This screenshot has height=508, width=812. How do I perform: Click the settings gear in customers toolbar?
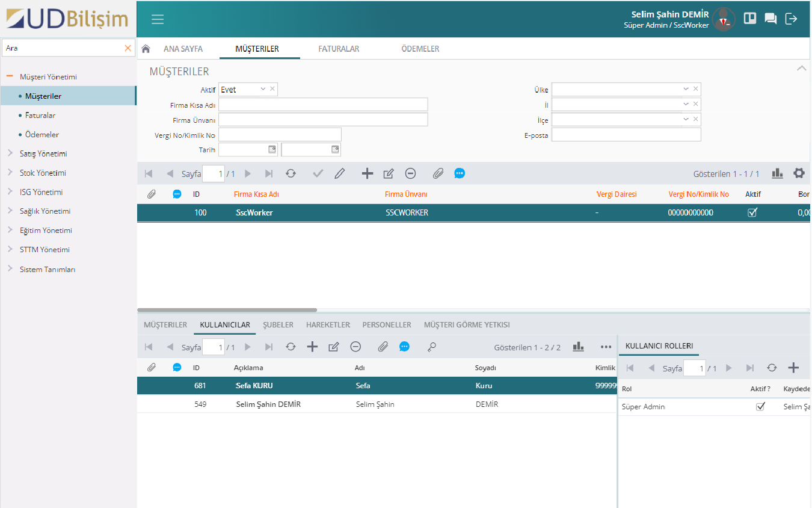coord(799,173)
